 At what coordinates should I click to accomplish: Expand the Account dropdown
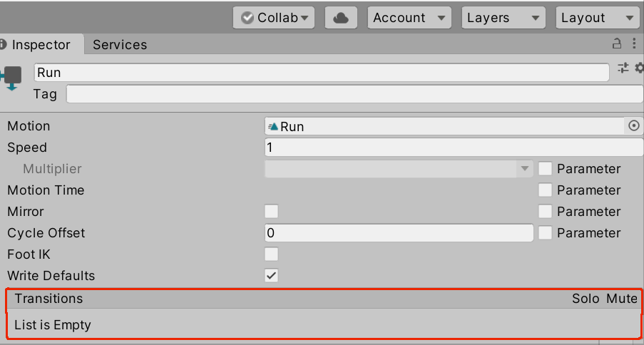409,18
